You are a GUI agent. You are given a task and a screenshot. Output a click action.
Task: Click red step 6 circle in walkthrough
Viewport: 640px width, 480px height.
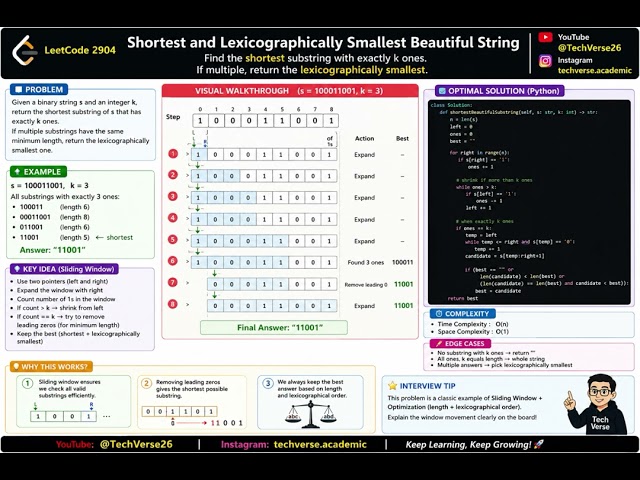tap(173, 261)
